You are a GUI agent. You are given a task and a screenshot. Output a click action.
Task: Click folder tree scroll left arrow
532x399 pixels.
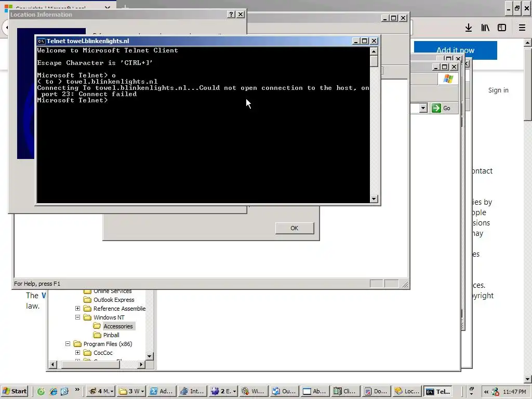point(52,364)
